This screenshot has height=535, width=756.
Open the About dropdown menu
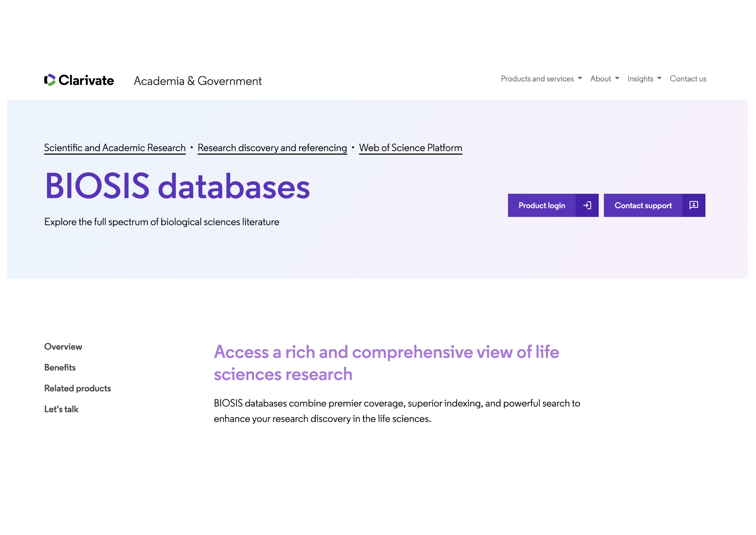[x=600, y=79]
